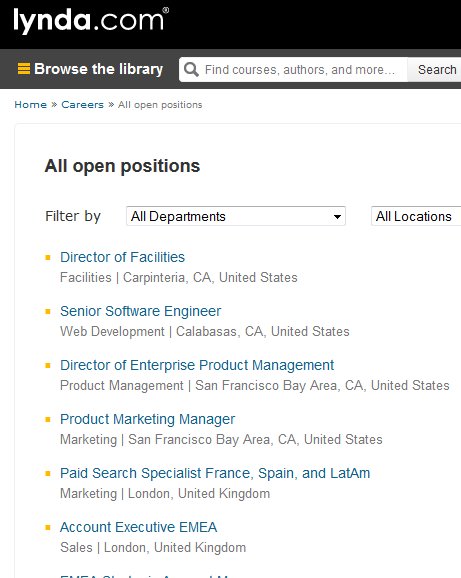The width and height of the screenshot is (461, 578).
Task: View Director of Enterprise Product Management
Action: 197,365
